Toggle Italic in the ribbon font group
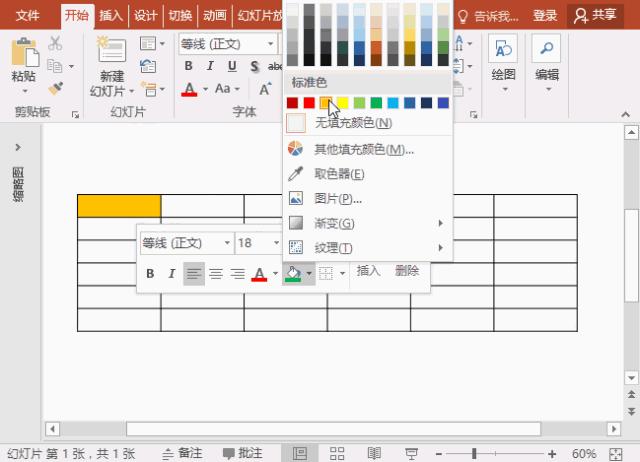This screenshot has width=640, height=462. 210,66
